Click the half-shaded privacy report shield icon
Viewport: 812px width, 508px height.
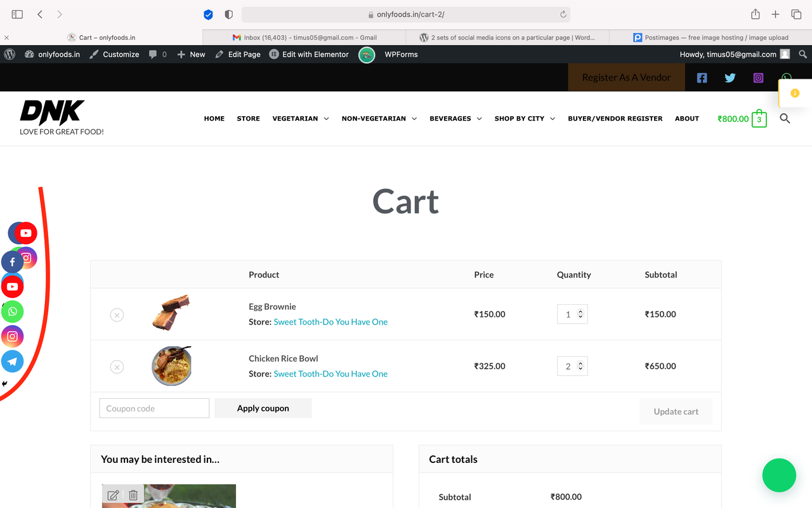(229, 14)
